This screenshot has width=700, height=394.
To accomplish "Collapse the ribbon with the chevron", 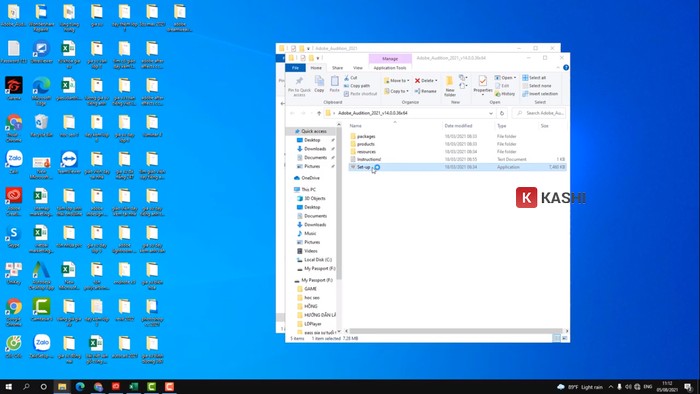I will tap(558, 67).
